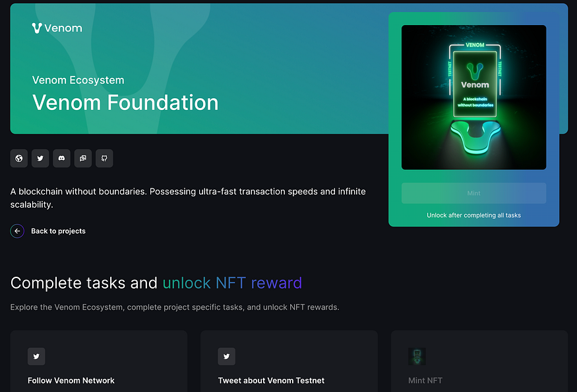Click 'A blockchain without boundaries' description text
This screenshot has width=577, height=392.
(x=188, y=198)
